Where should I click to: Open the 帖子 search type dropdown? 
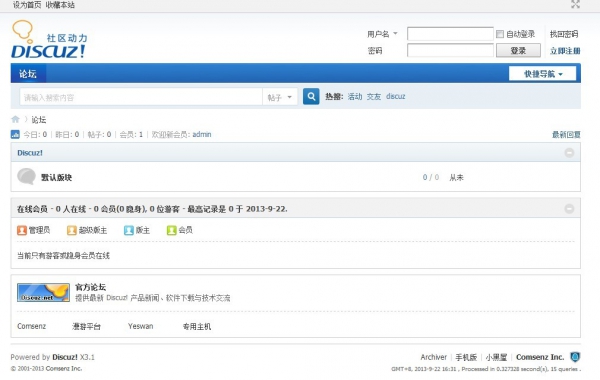[280, 97]
